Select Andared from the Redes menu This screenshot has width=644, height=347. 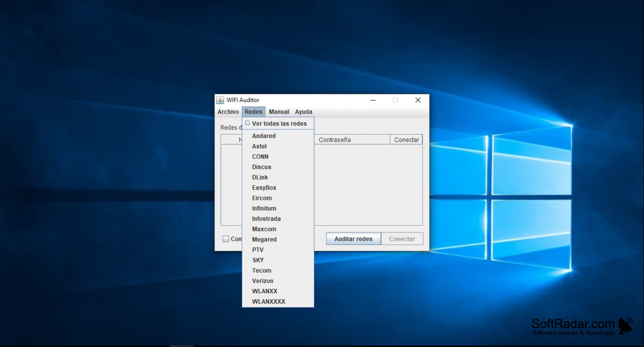pyautogui.click(x=278, y=136)
